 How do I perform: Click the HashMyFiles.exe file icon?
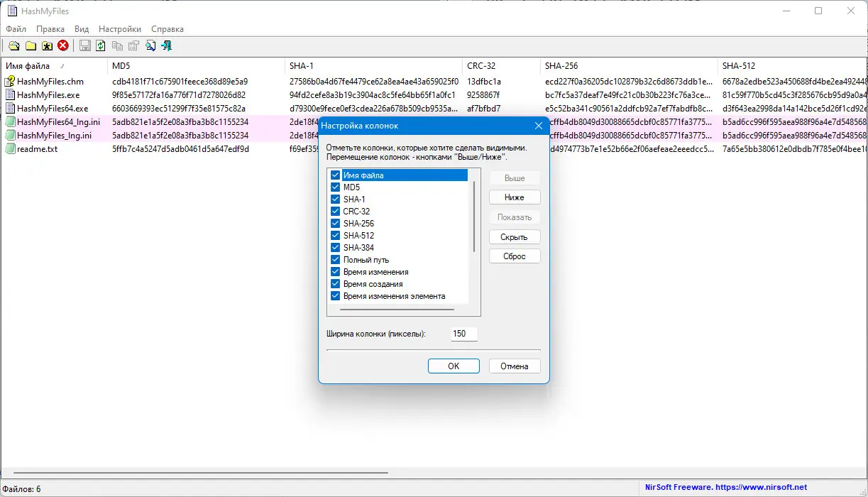(10, 95)
